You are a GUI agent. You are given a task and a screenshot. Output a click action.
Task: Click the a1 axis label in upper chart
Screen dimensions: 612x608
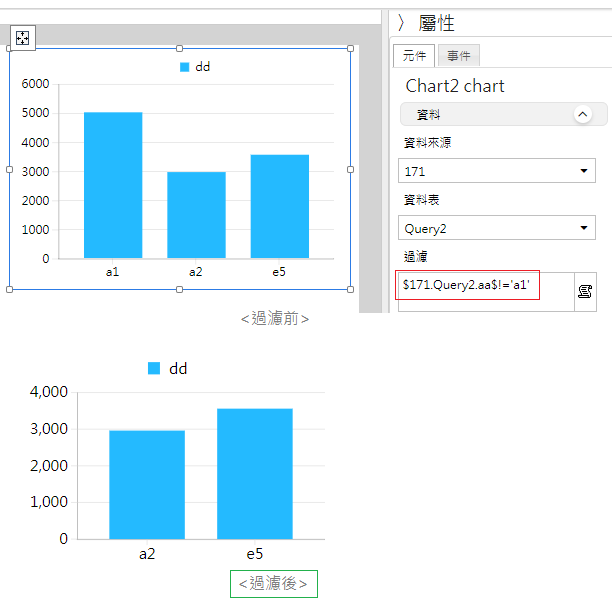[112, 272]
